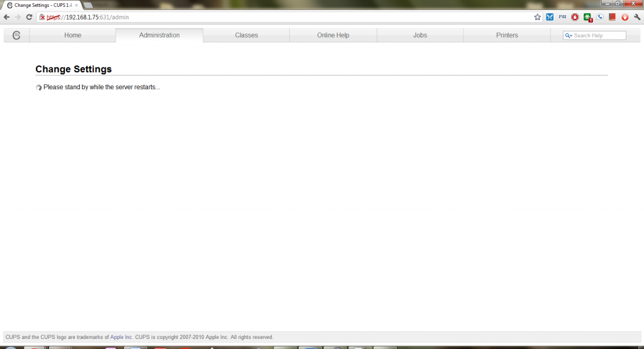The height and width of the screenshot is (349, 644).
Task: Click the Change Settings heading
Action: [74, 69]
